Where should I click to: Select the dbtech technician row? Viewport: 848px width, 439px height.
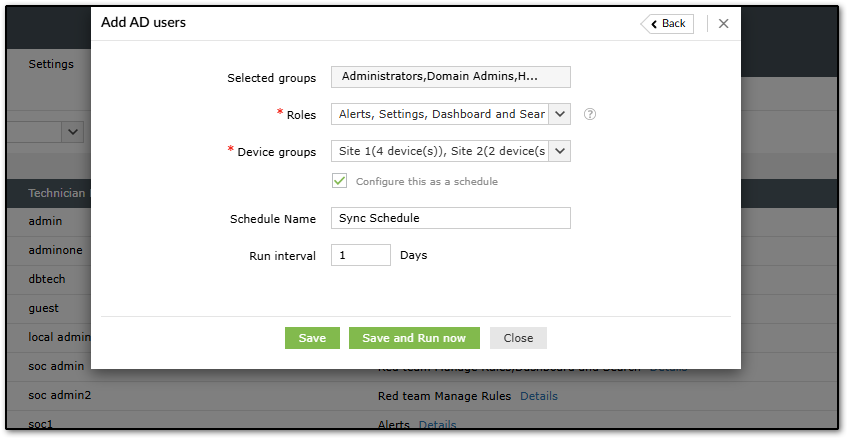click(47, 279)
